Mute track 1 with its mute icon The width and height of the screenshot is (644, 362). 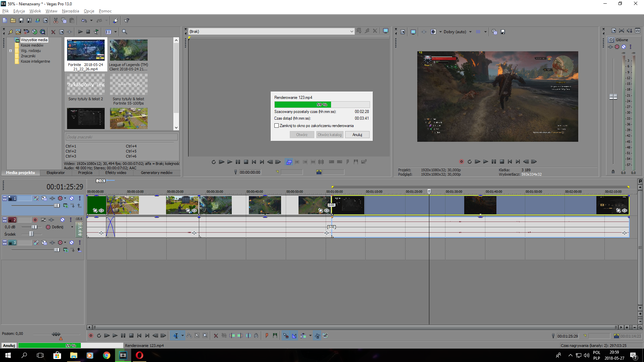[71, 198]
